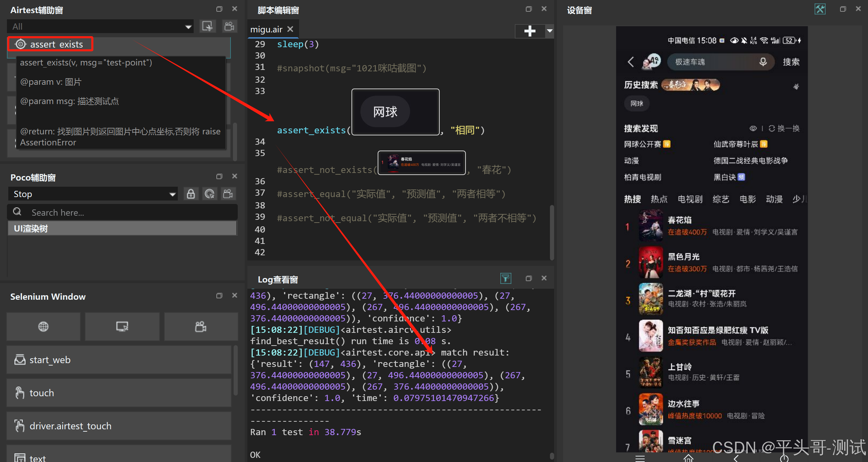Toggle search discovery eye visibility icon
Screen dimensions: 868x462
pos(753,129)
